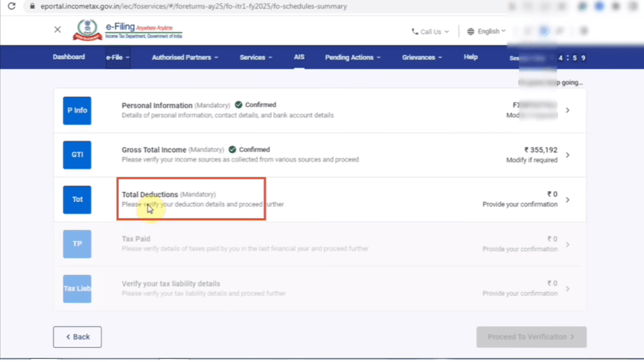Open the English language selector
This screenshot has width=644, height=362.
[x=487, y=32]
